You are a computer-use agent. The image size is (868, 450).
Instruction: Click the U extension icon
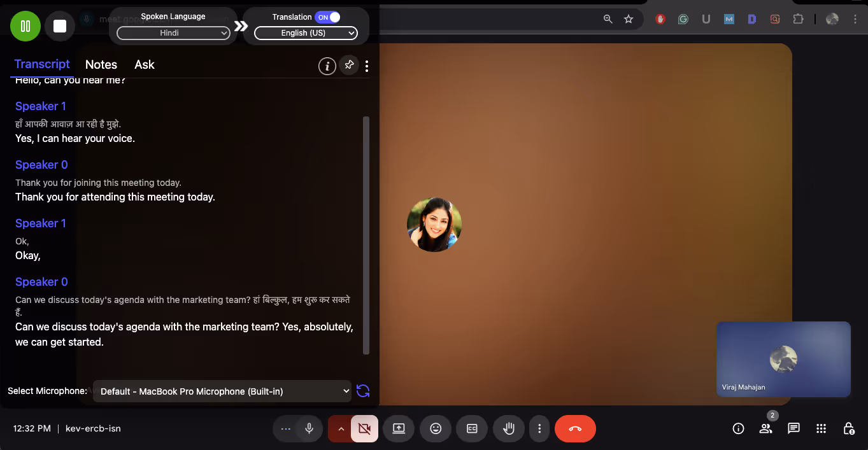(x=706, y=19)
